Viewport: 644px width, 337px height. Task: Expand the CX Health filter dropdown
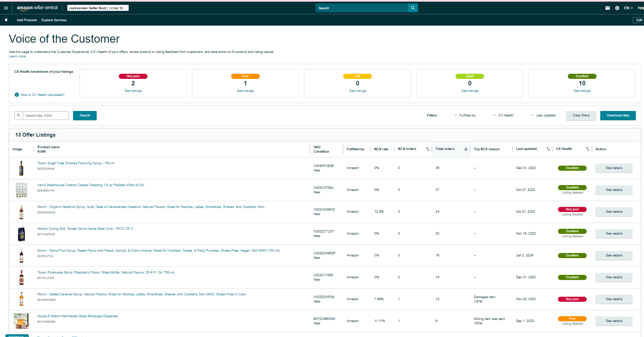click(503, 115)
